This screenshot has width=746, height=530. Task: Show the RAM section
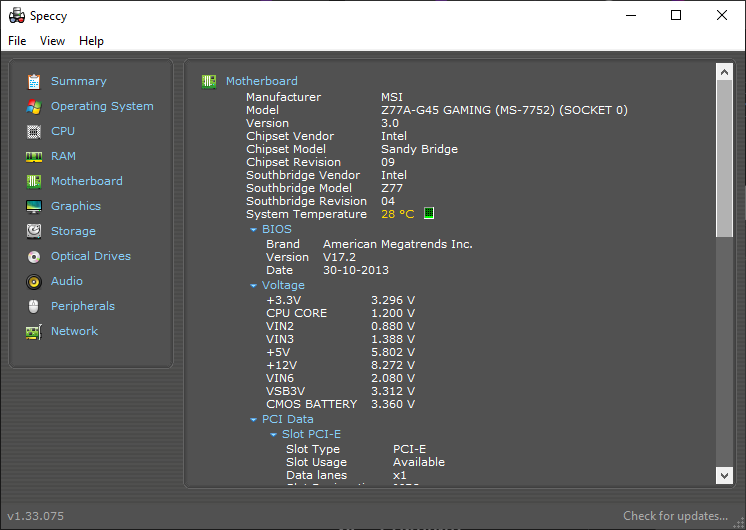click(x=63, y=156)
